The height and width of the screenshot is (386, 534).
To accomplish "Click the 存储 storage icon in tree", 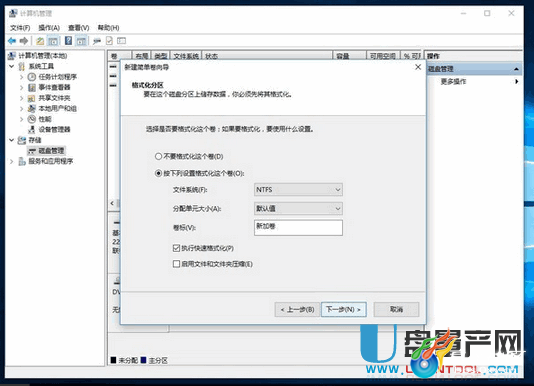I will click(x=22, y=140).
